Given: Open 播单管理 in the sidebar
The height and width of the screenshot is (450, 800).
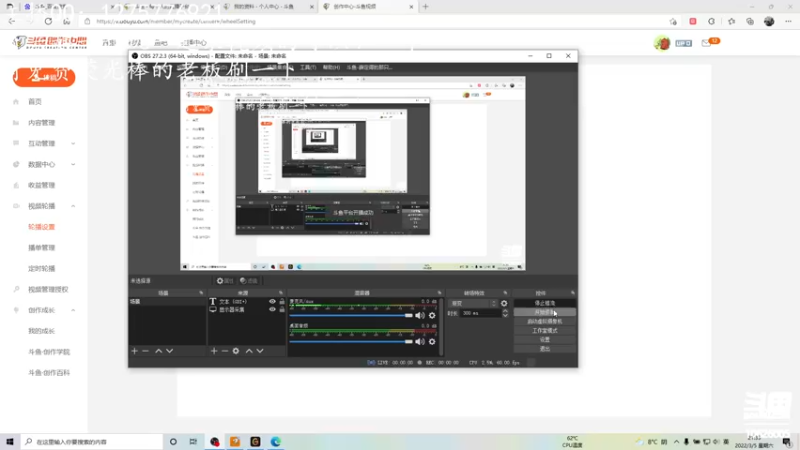Looking at the screenshot, I should pos(41,248).
